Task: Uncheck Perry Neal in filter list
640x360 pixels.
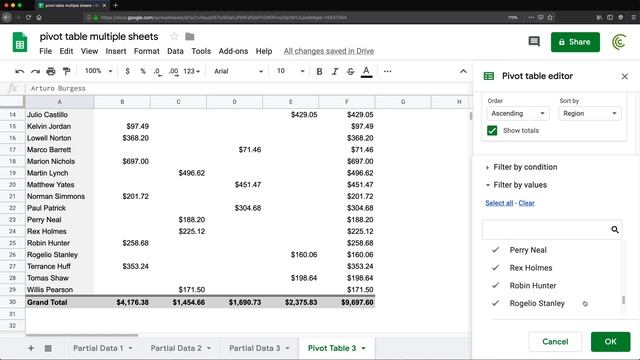Action: coord(496,250)
